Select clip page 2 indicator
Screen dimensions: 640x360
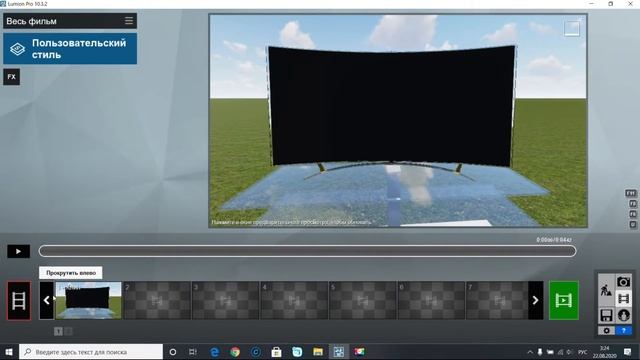coord(69,331)
